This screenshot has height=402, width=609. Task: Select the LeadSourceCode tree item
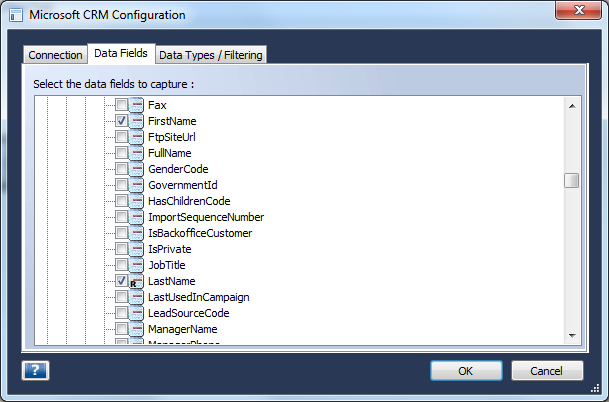click(x=189, y=313)
